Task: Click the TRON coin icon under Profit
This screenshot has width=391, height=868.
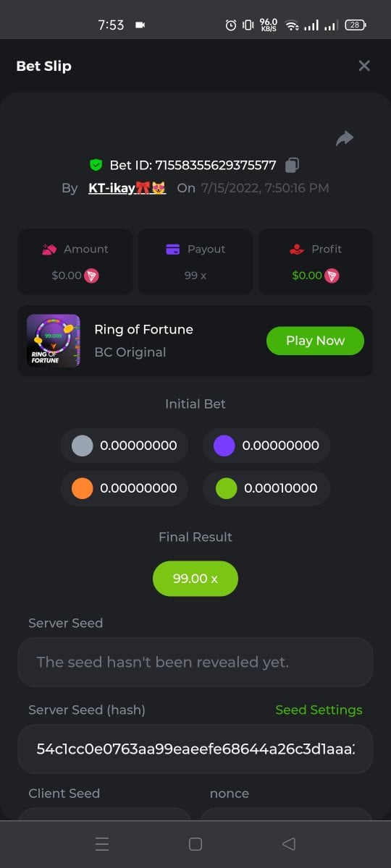Action: click(x=332, y=276)
